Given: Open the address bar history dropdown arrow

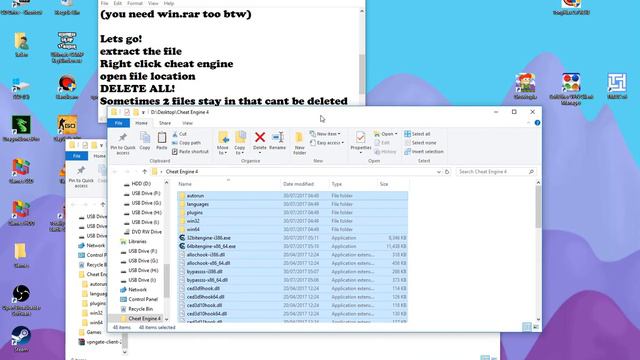Looking at the screenshot, I should pyautogui.click(x=439, y=172).
